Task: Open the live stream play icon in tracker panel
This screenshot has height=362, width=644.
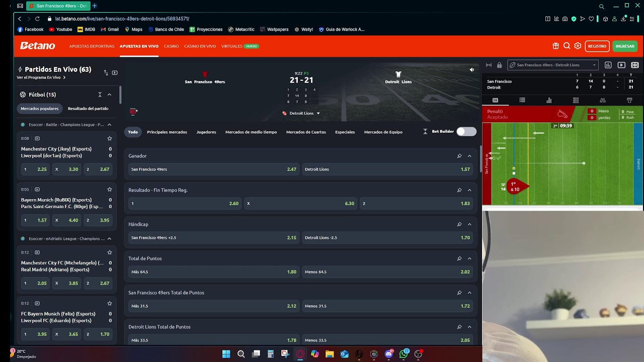Action: (x=621, y=65)
